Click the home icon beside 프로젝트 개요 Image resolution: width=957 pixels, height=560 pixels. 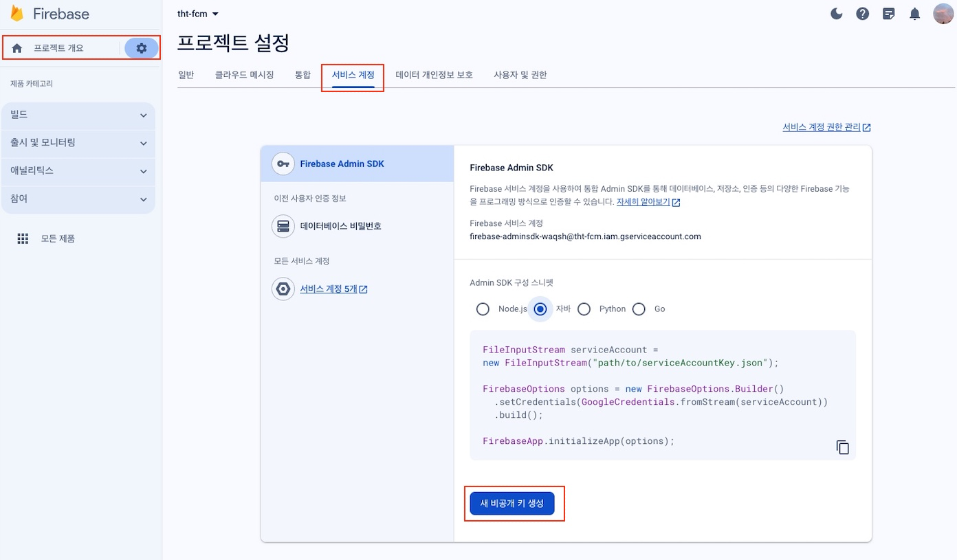pyautogui.click(x=17, y=48)
